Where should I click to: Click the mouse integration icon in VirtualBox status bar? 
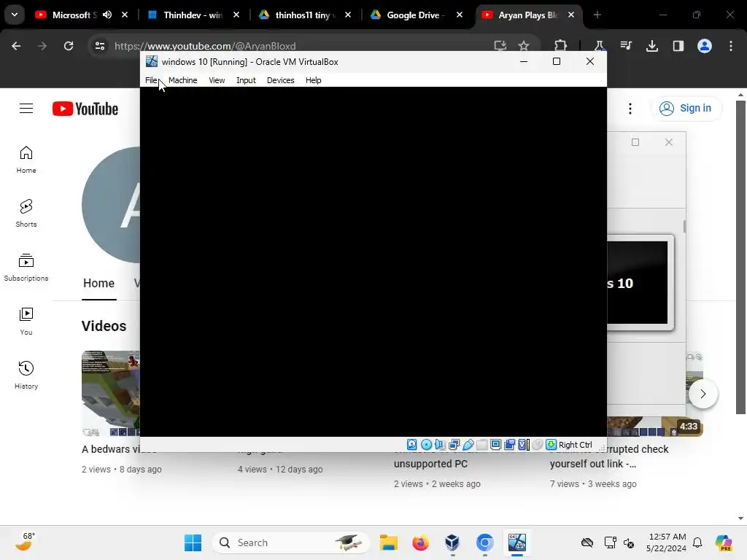(538, 445)
